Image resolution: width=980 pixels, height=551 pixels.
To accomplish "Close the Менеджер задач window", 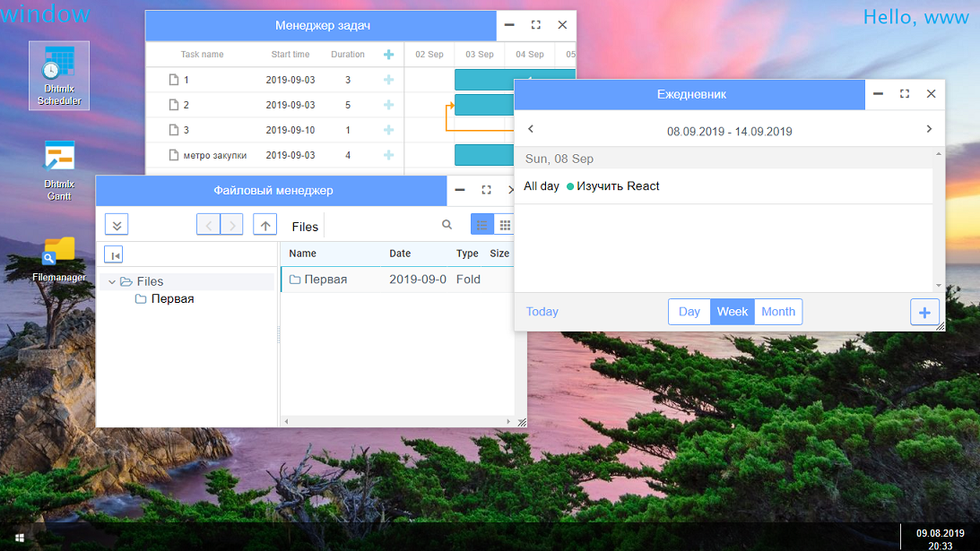I will coord(562,25).
